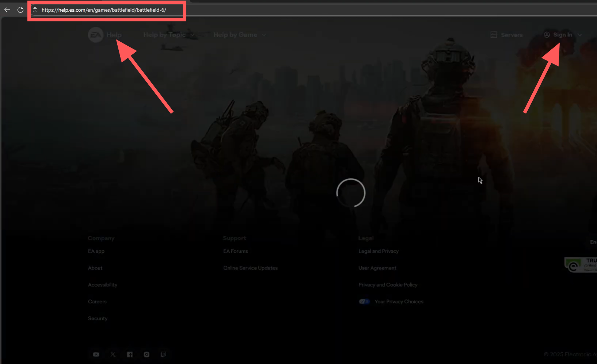Click the browser back arrow
This screenshot has height=364, width=597.
click(7, 10)
